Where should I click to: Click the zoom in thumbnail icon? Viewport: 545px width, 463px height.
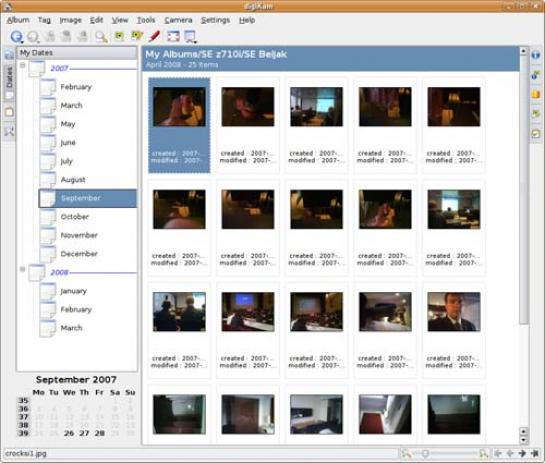point(483,453)
